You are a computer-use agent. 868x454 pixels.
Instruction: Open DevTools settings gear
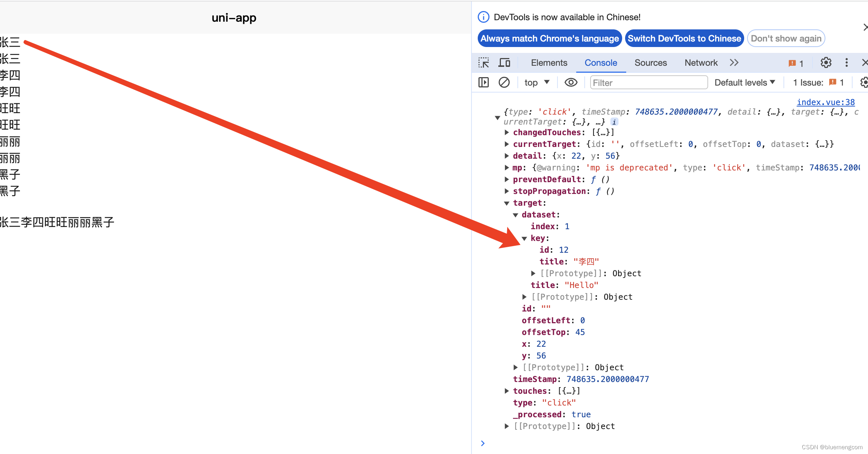click(826, 62)
